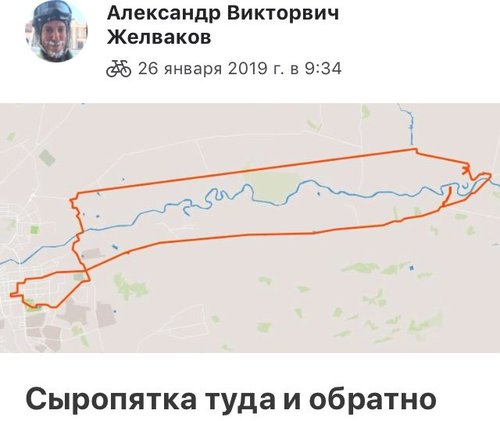Image resolution: width=500 pixels, height=421 pixels.
Task: Open the athlete's profile photo avatar
Action: coord(56,32)
